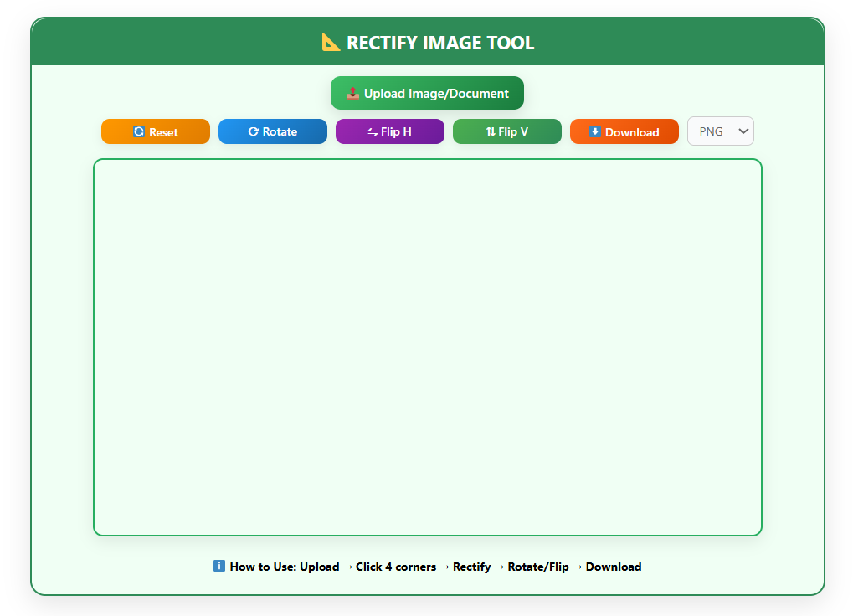This screenshot has width=853, height=616.
Task: Click the triangle ruler icon in the header
Action: click(331, 42)
